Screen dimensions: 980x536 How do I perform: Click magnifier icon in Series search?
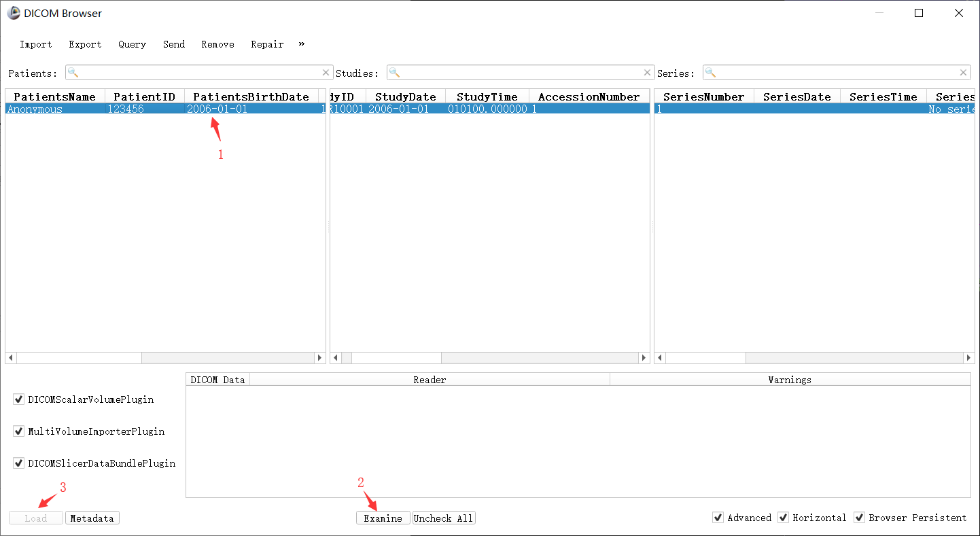(711, 73)
